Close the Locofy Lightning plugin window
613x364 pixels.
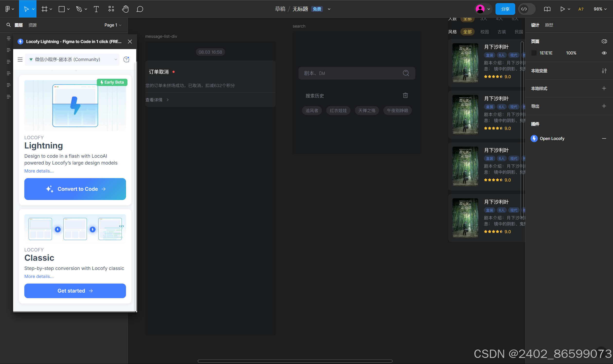[130, 42]
